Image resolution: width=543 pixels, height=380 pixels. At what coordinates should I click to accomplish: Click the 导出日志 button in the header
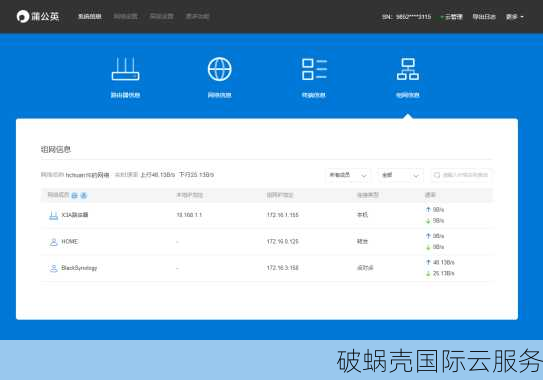tap(484, 17)
